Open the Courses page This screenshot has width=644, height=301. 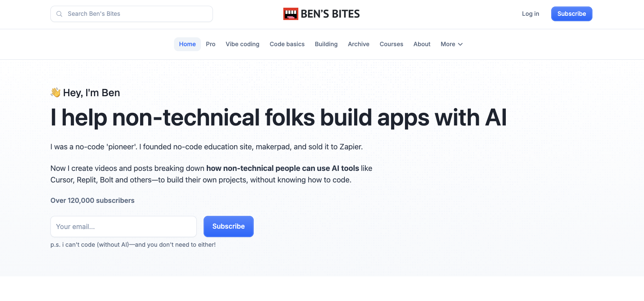(x=391, y=44)
